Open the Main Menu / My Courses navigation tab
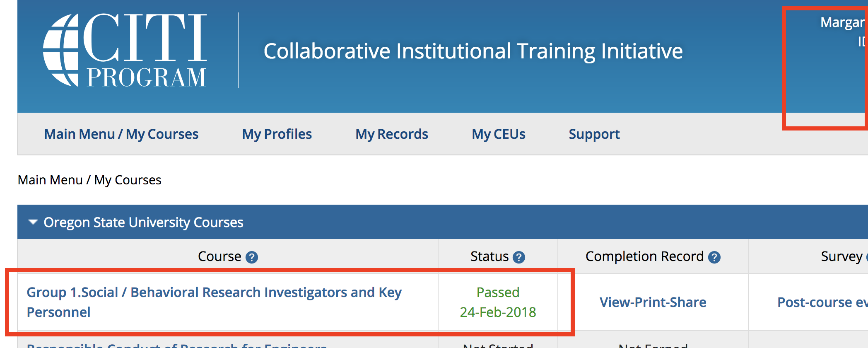This screenshot has width=868, height=348. 121,134
